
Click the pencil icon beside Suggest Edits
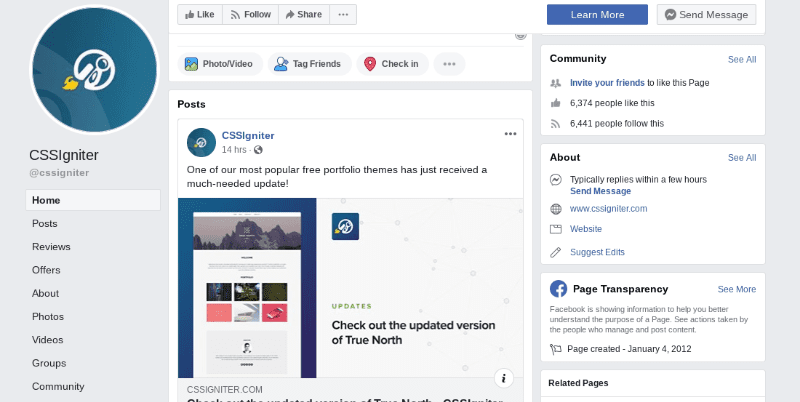[556, 252]
